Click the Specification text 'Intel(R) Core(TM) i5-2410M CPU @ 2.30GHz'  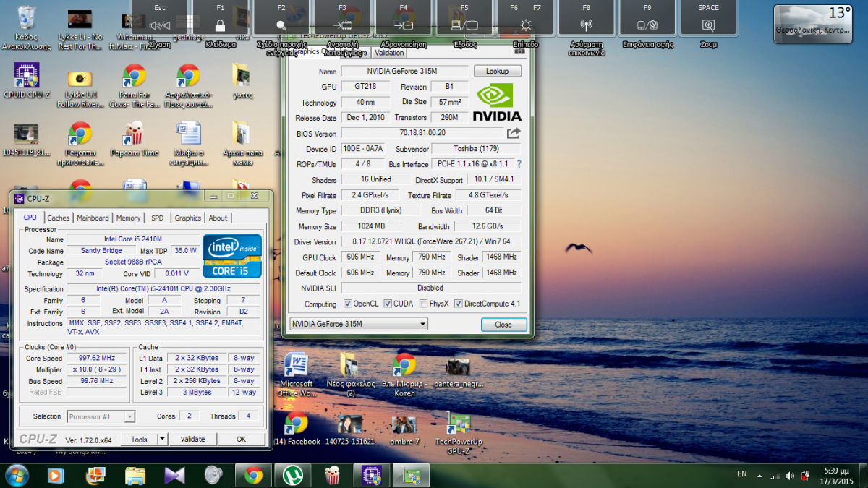[163, 288]
